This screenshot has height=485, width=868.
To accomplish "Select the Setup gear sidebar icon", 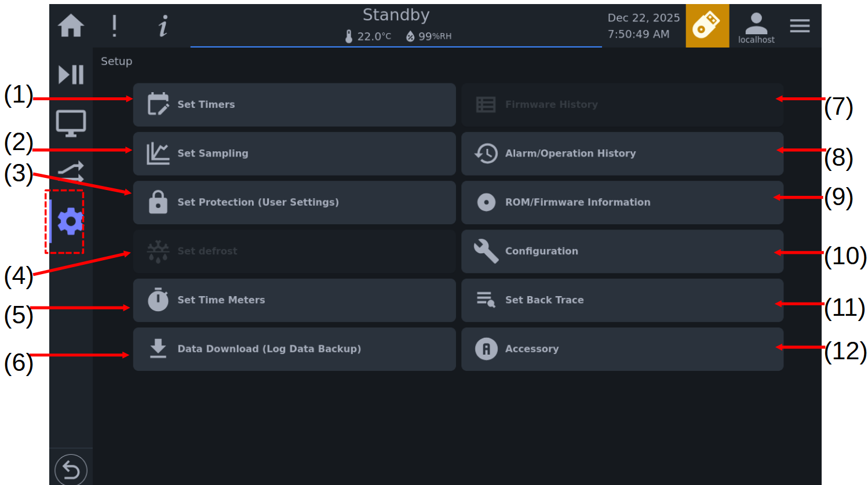I will (x=71, y=221).
